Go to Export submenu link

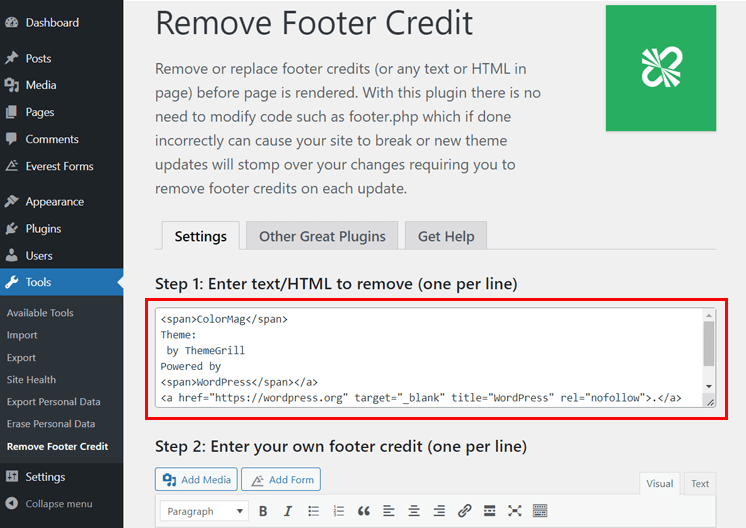21,357
